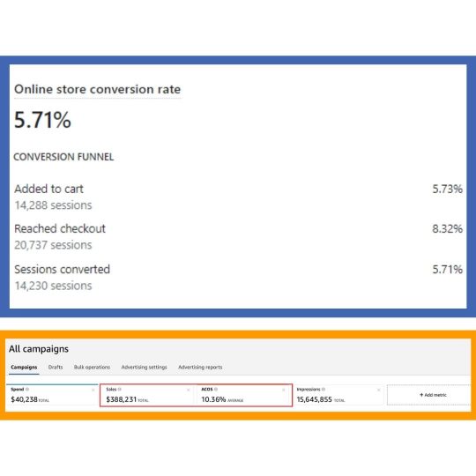Select the ACOS 10.36% metric card

[243, 395]
